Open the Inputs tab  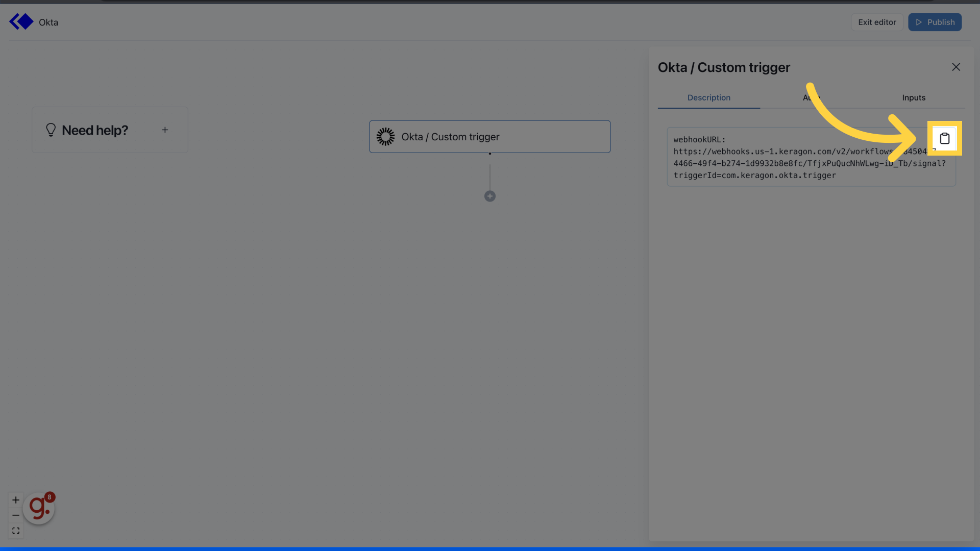[914, 97]
